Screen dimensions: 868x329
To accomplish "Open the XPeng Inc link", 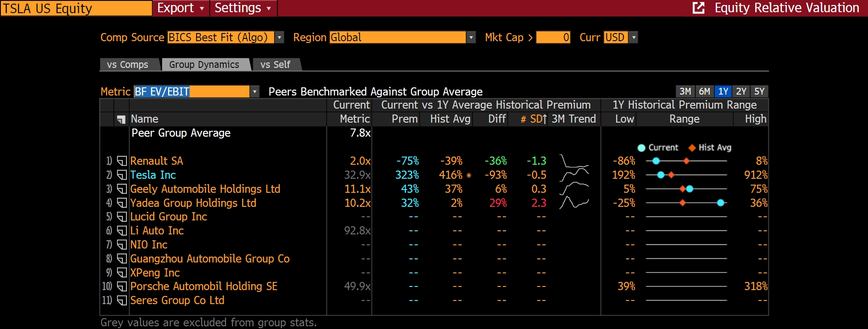I will click(155, 273).
